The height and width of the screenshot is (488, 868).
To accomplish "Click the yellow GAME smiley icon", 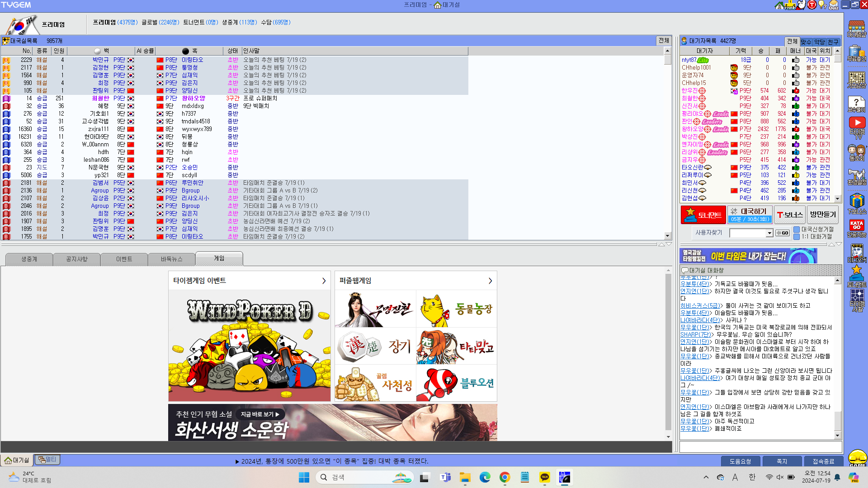I will 857,457.
